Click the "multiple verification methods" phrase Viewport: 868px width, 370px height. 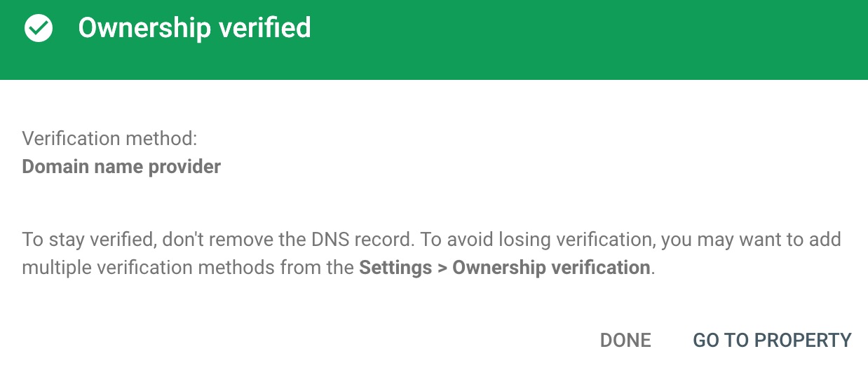coord(149,268)
